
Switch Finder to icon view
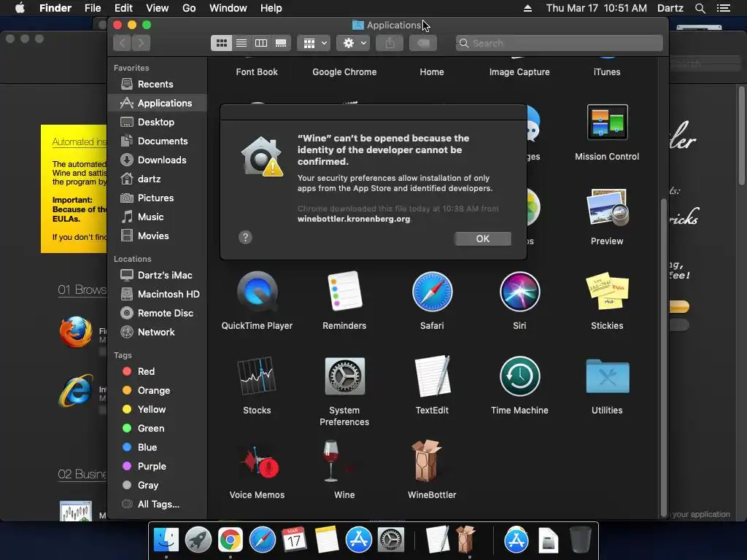[222, 43]
